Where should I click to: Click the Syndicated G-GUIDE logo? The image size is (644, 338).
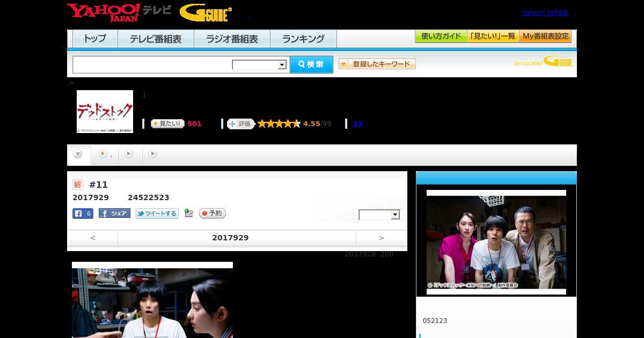[x=543, y=62]
